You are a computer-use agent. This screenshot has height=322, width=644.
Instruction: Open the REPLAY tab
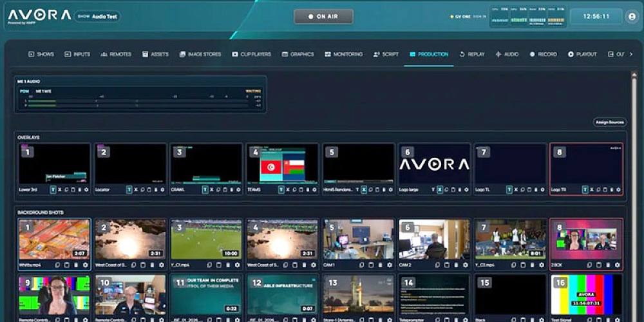pyautogui.click(x=472, y=54)
